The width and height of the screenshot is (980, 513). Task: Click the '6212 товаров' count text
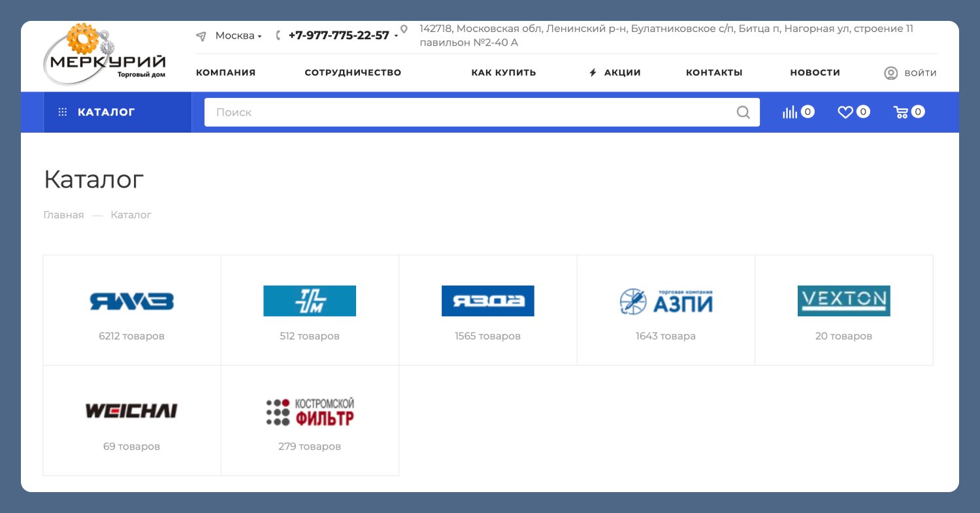[x=132, y=337]
